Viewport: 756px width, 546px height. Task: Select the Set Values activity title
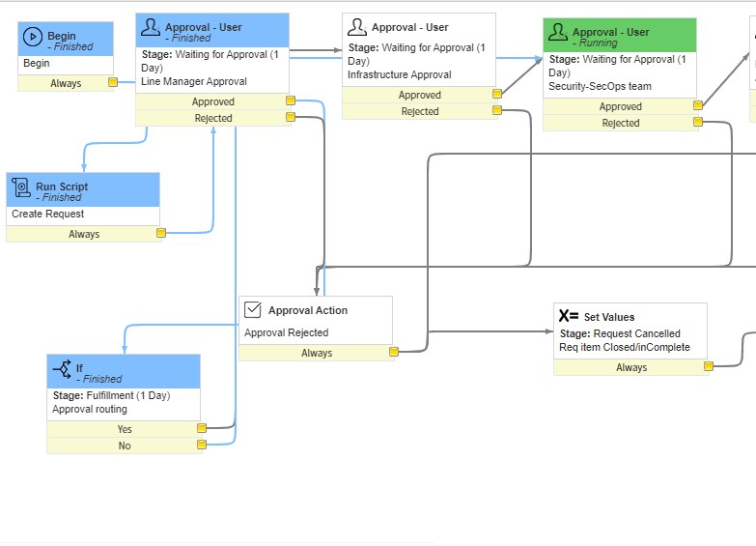coord(609,317)
